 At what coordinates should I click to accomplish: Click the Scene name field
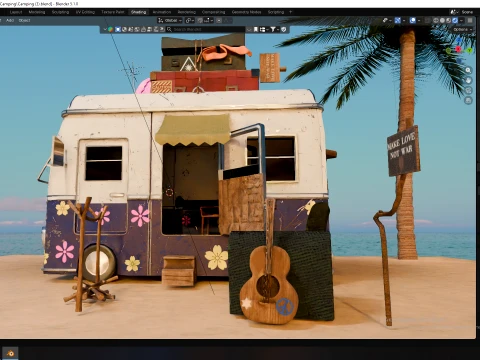click(x=467, y=12)
